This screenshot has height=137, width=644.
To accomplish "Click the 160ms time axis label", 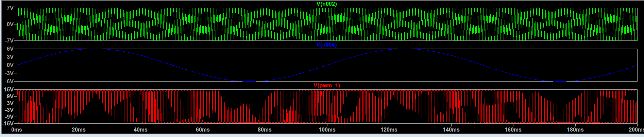I will point(513,130).
